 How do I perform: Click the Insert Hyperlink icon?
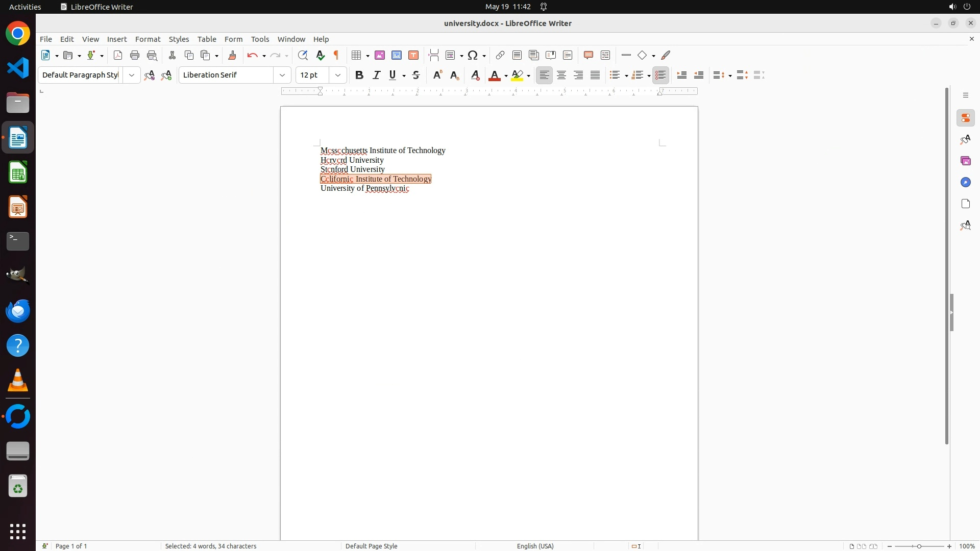point(500,56)
